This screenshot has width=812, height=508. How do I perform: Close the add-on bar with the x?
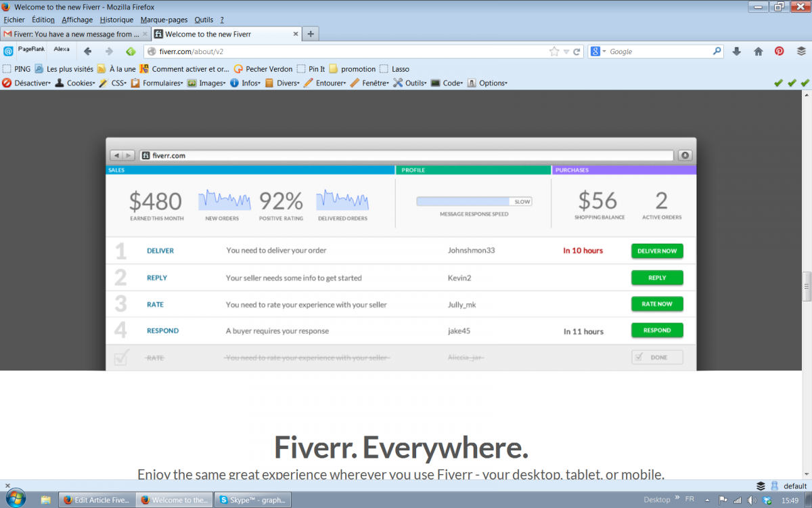coord(6,486)
